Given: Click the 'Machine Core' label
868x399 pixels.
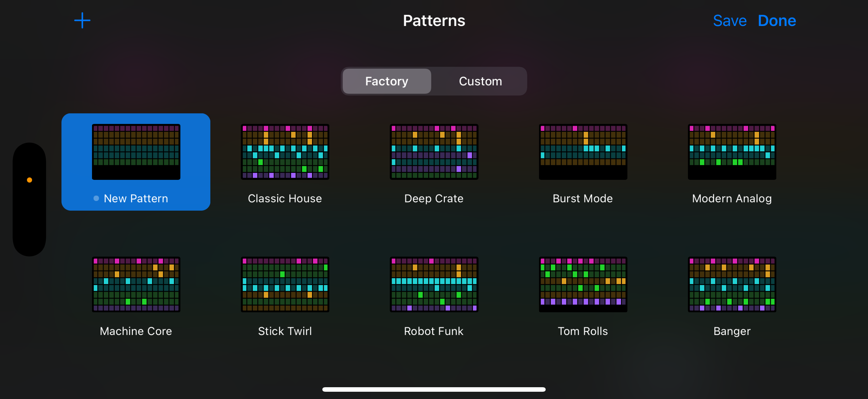Looking at the screenshot, I should (136, 331).
